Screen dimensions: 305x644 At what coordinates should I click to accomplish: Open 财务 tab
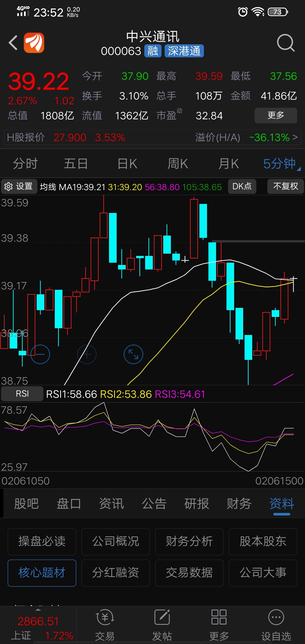point(239,504)
